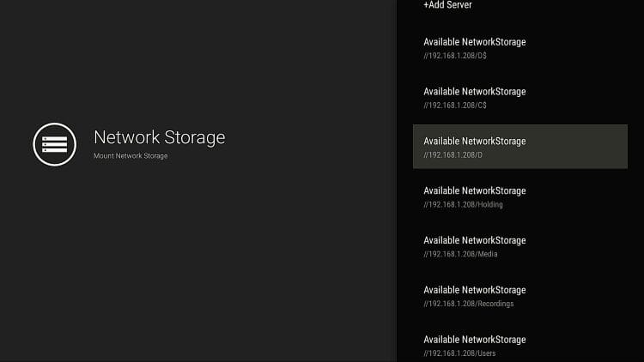This screenshot has width=644, height=362.
Task: Click the Holding share path text
Action: point(463,205)
